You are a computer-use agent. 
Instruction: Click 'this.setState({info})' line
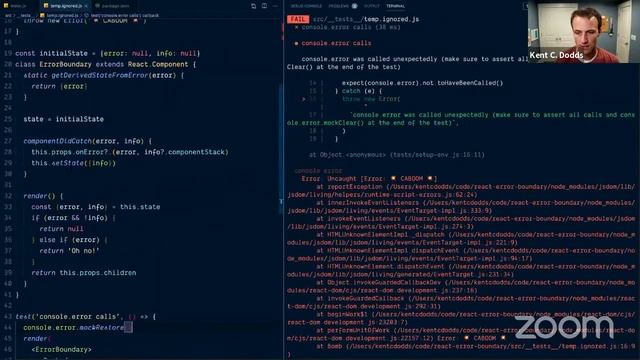(73, 163)
